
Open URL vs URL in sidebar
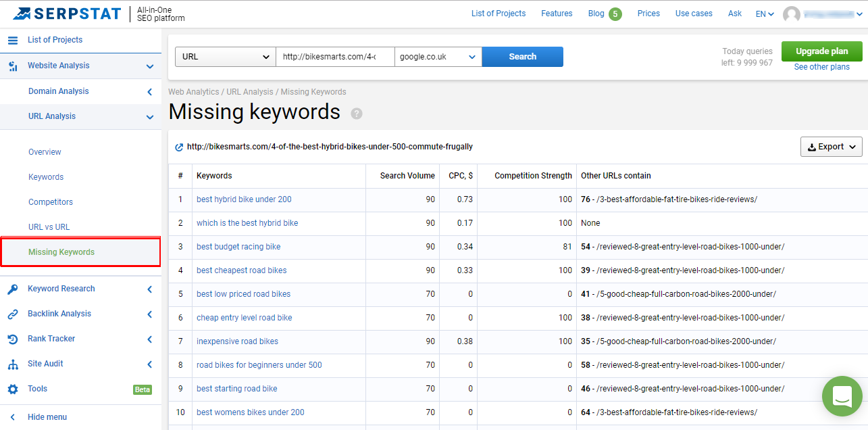(x=49, y=227)
